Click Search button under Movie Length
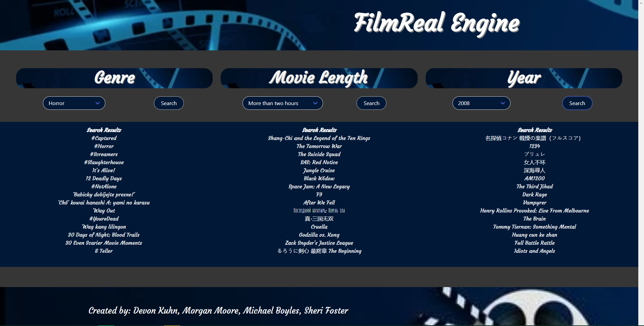The width and height of the screenshot is (644, 326). [x=371, y=103]
